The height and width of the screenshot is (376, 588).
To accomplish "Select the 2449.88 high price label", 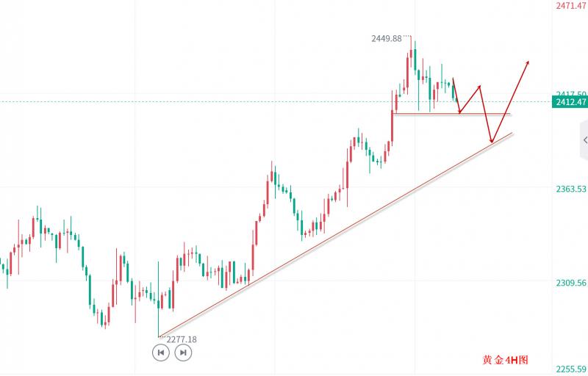I will tap(387, 39).
